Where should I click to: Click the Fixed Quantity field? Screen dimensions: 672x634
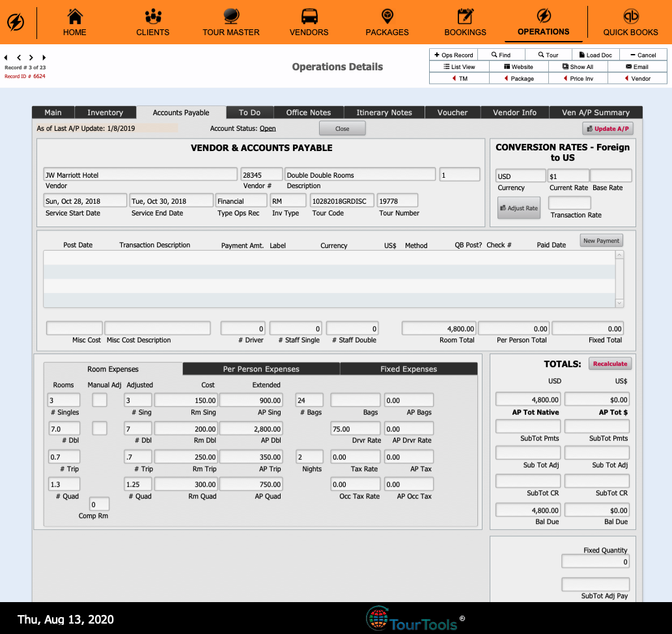(596, 562)
